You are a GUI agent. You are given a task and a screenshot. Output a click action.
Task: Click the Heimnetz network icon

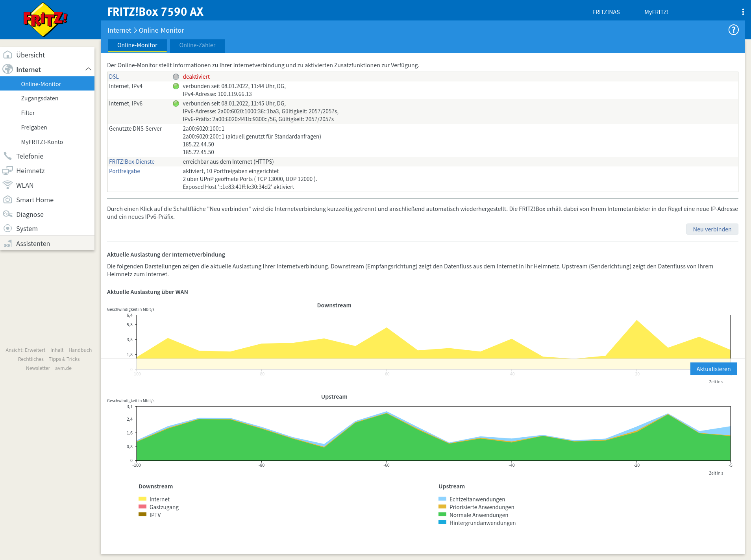[7, 170]
